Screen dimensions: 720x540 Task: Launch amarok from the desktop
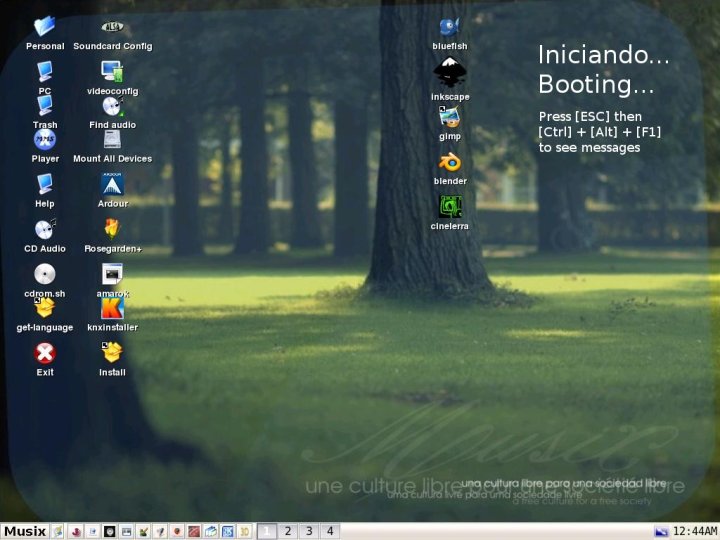click(x=112, y=274)
